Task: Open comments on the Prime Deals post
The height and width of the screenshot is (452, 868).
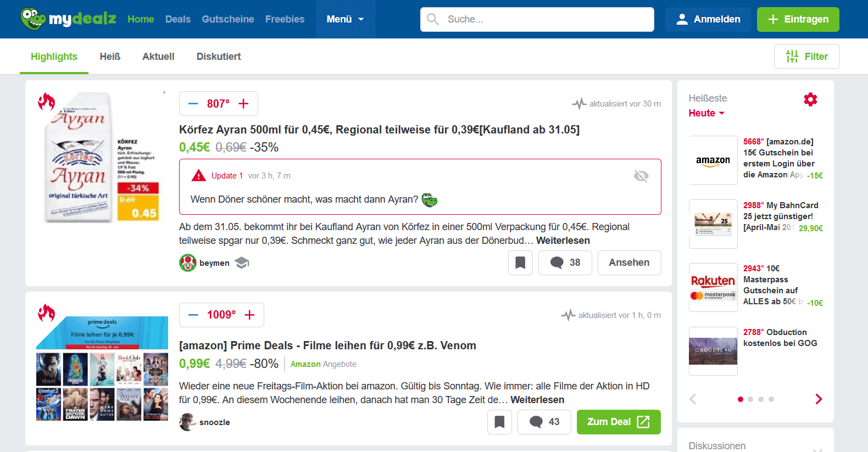Action: (544, 422)
